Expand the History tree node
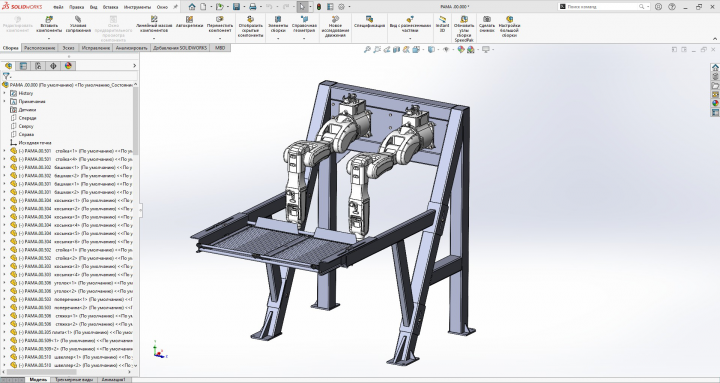 coord(5,93)
